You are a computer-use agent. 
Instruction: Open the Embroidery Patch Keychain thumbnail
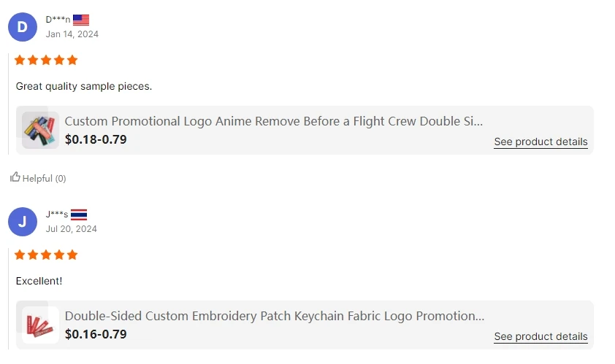pos(40,325)
